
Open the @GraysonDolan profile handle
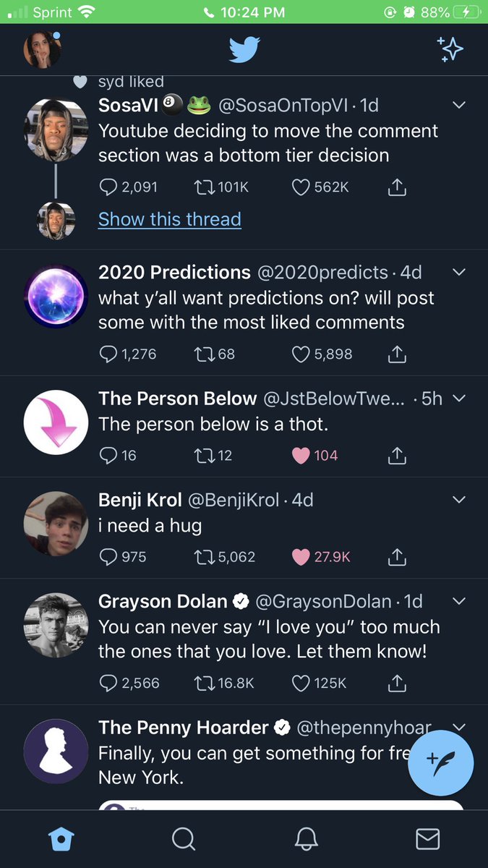click(323, 602)
